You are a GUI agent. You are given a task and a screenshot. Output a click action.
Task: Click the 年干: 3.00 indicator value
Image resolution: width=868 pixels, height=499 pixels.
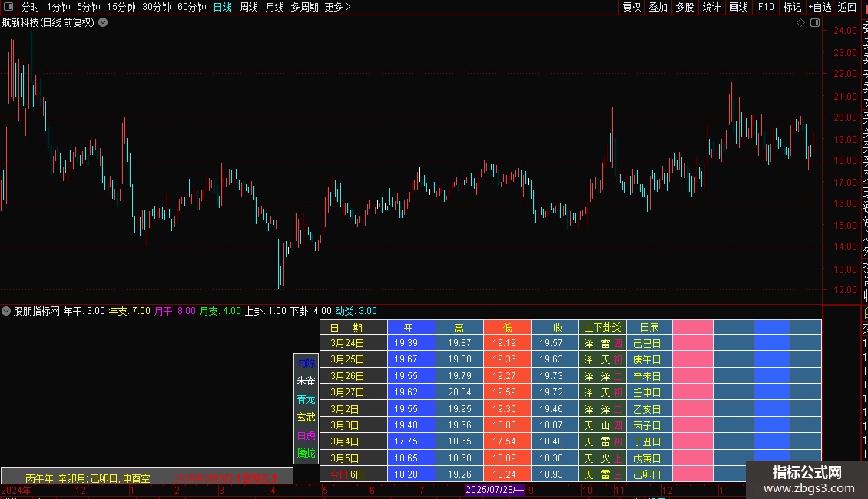click(x=84, y=311)
